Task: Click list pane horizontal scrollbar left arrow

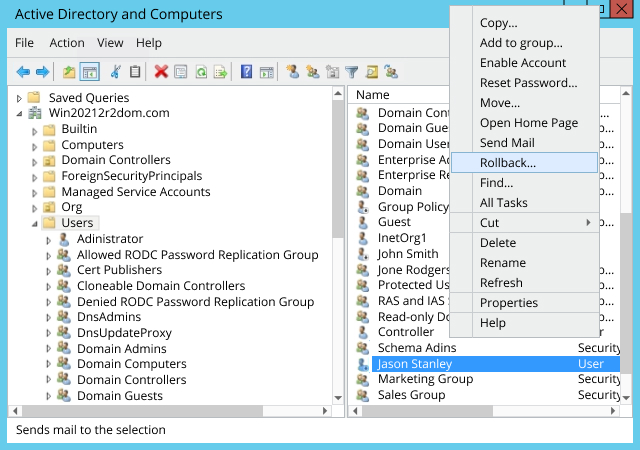Action: point(355,411)
